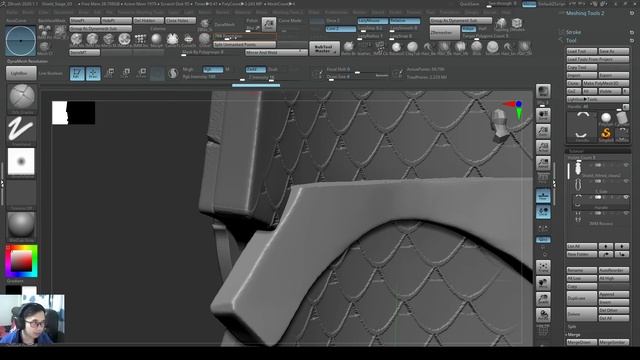
Task: Open the SubTool Master plugin
Action: [324, 49]
